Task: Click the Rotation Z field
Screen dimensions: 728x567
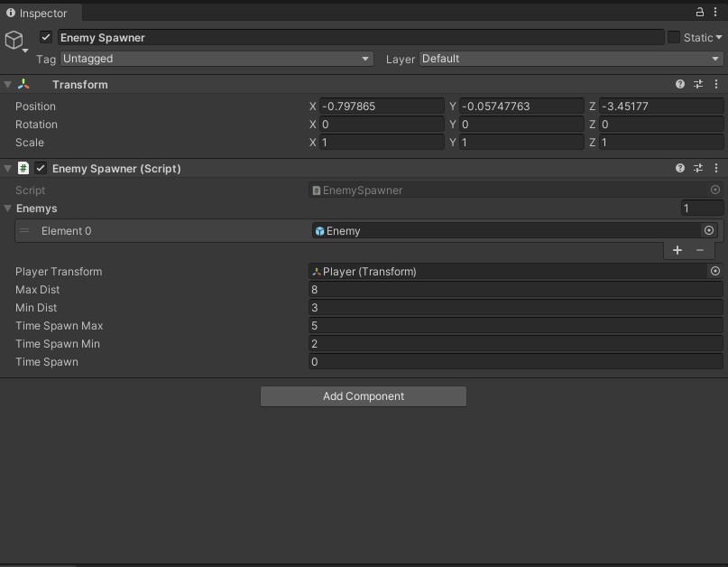Action: click(660, 124)
